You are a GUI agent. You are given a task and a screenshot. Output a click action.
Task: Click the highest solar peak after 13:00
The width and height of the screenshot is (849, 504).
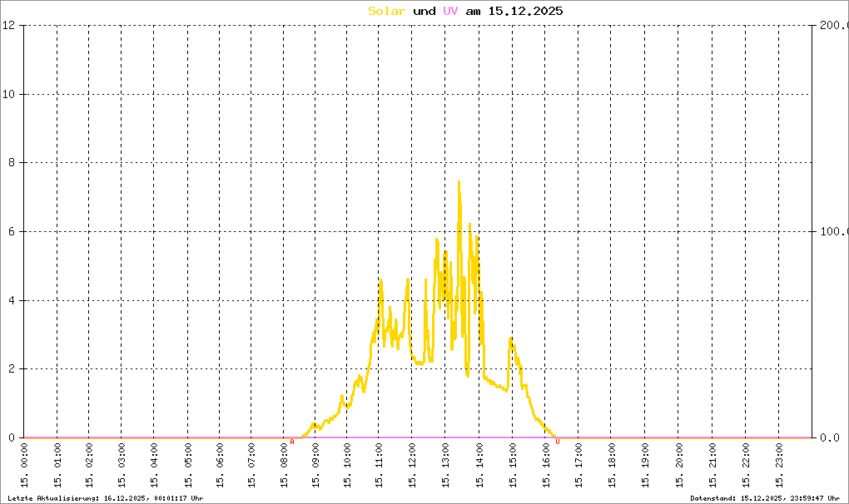459,182
